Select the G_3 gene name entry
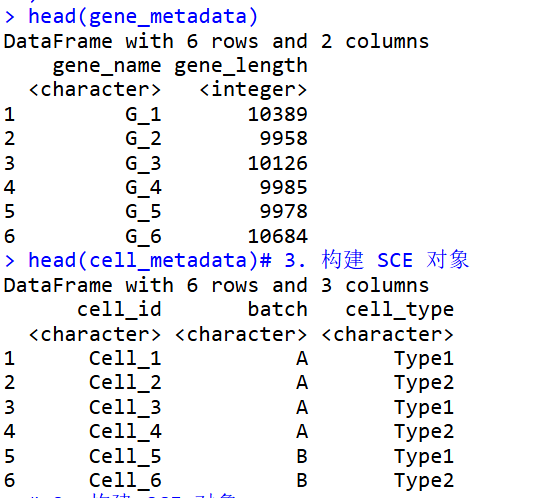 (x=144, y=164)
